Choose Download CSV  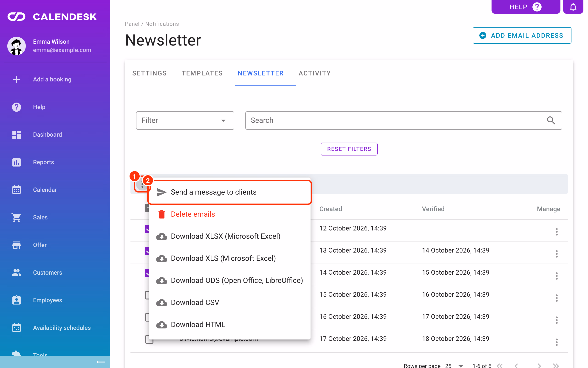pyautogui.click(x=229, y=302)
